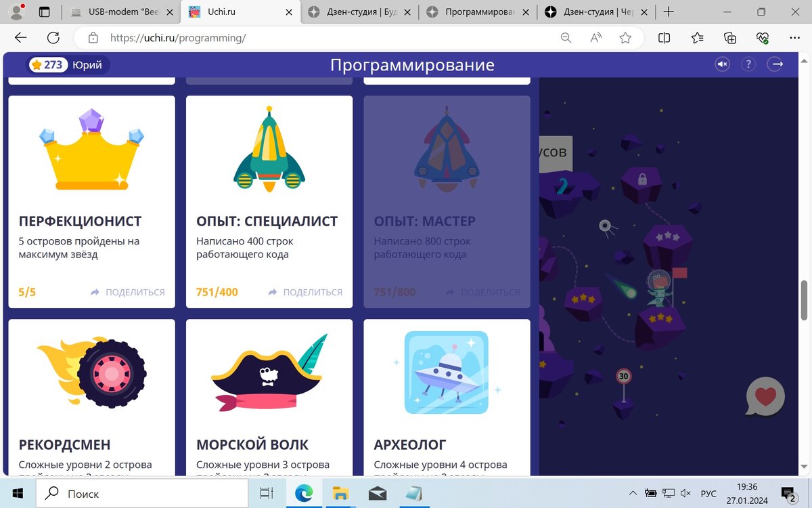Viewport: 812px width, 508px height.
Task: Click the satellite on the map
Action: point(607,228)
